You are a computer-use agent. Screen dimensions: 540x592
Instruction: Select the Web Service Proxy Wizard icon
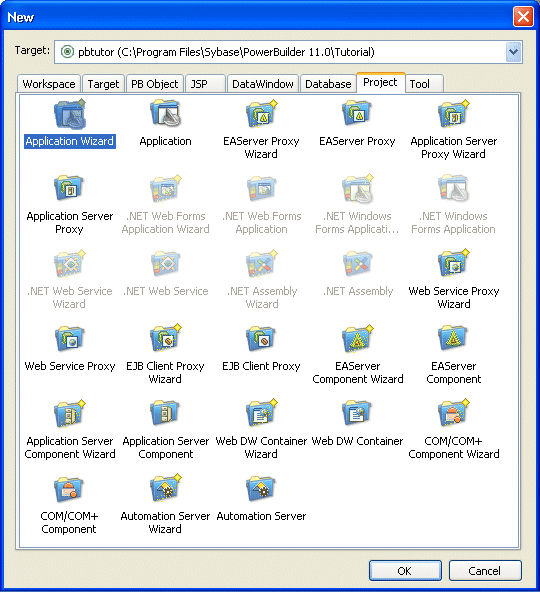[x=454, y=262]
